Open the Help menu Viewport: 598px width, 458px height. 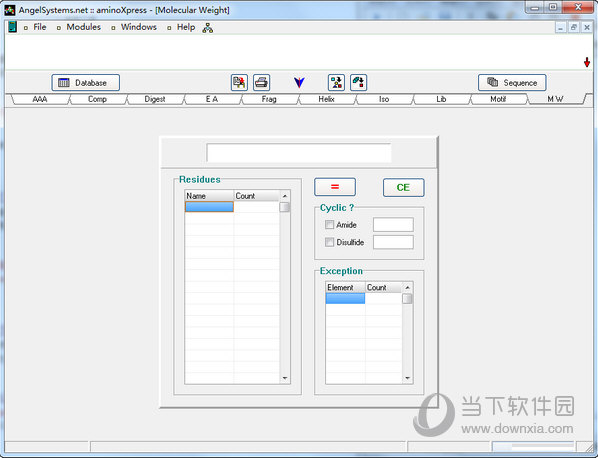coord(186,27)
